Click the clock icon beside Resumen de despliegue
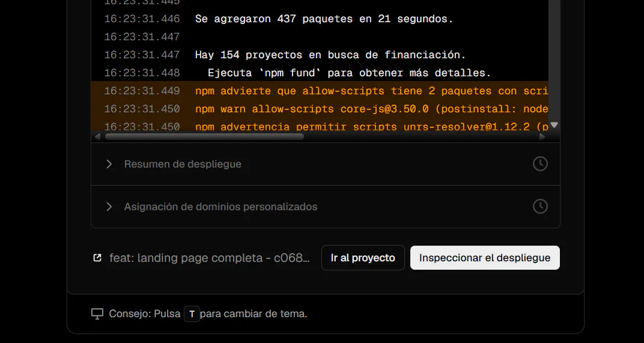644x343 pixels. [540, 164]
